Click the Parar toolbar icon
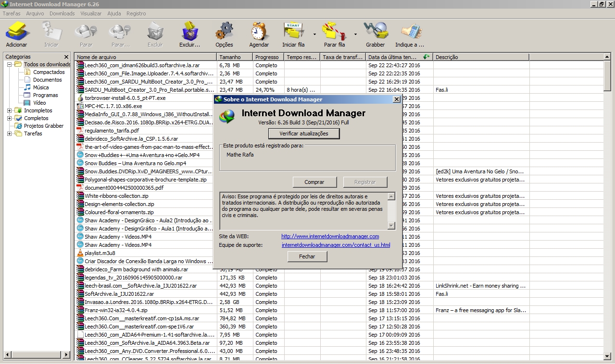Image resolution: width=615 pixels, height=364 pixels. 86,32
